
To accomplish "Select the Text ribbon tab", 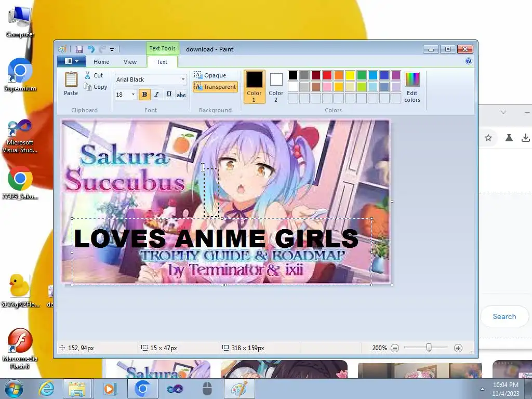I will 162,62.
